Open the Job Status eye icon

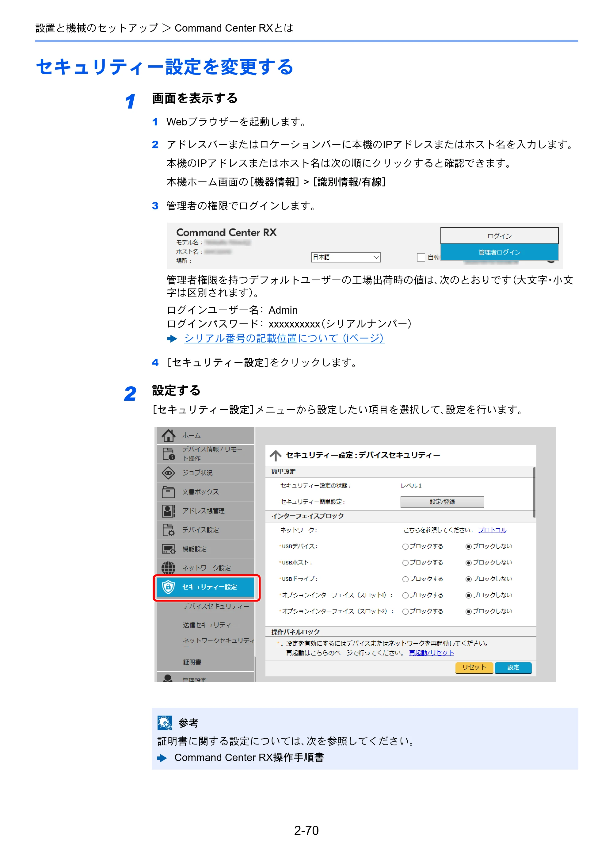click(x=168, y=472)
